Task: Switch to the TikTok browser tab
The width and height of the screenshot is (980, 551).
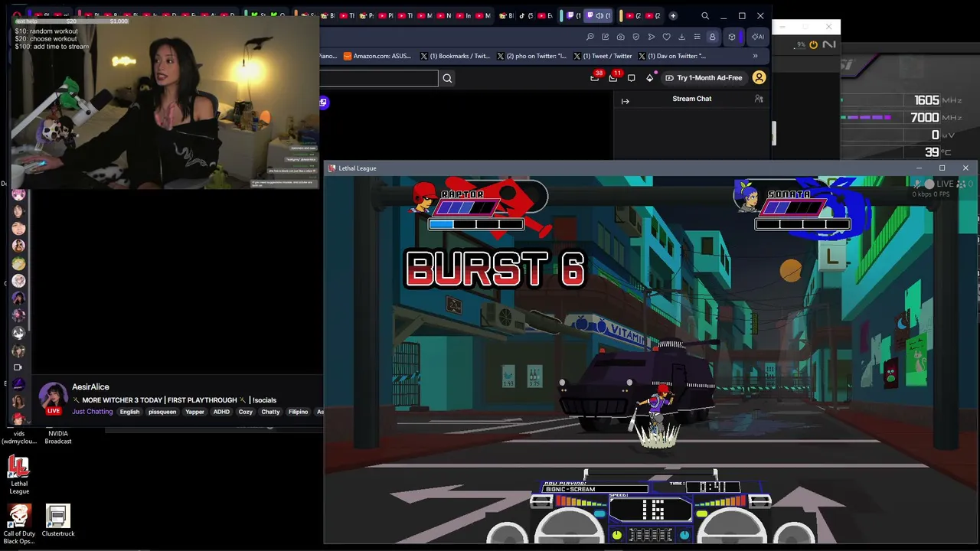Action: click(x=526, y=15)
